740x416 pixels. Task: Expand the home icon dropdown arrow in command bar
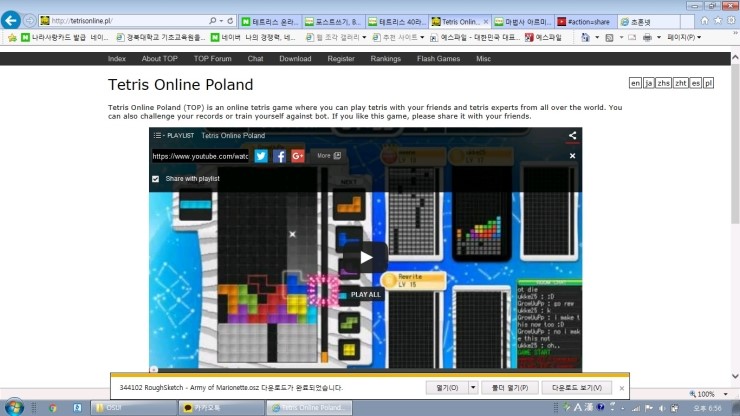[597, 37]
